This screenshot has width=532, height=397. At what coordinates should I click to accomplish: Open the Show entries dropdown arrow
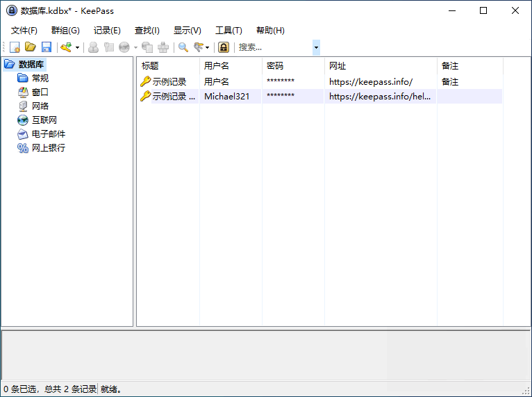[207, 47]
